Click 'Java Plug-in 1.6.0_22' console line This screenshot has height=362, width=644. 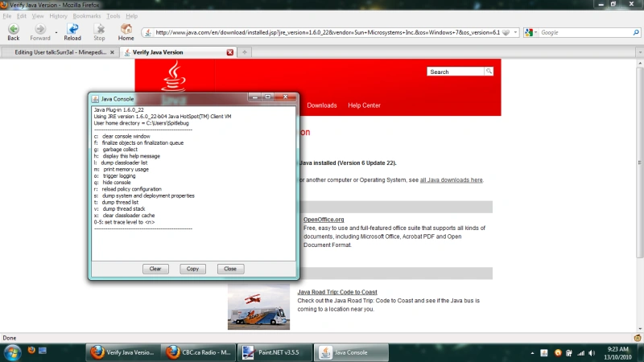(118, 110)
